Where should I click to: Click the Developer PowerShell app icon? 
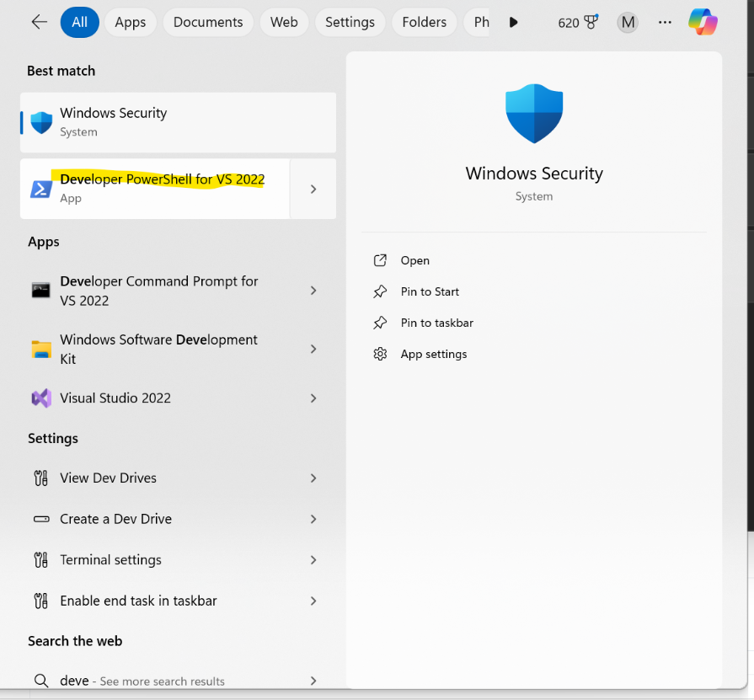[x=41, y=189]
